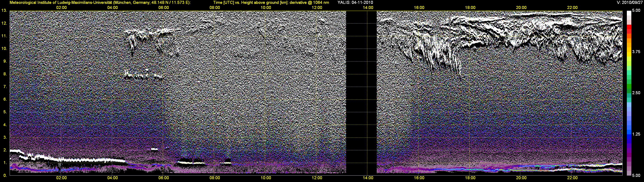Image resolution: width=644 pixels, height=182 pixels.
Task: Click the 4. height axis label
Action: click(x=5, y=125)
